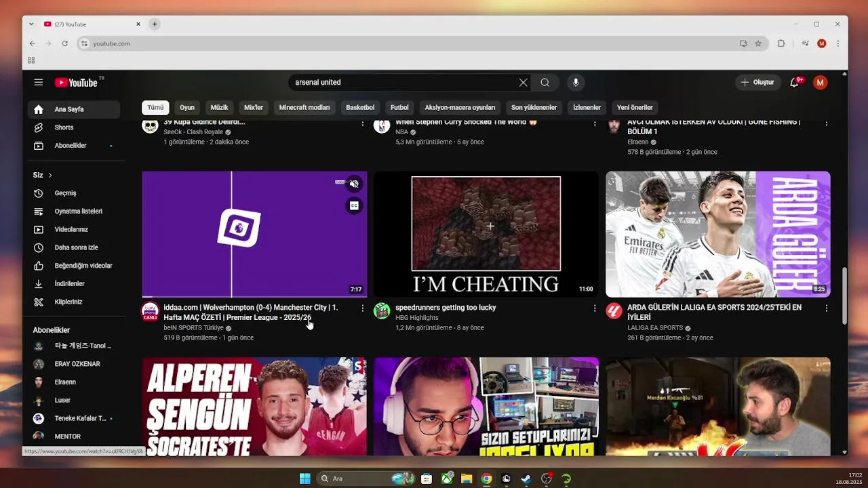Open the I'M CHEATING video thumbnail
The width and height of the screenshot is (868, 488).
tap(486, 234)
